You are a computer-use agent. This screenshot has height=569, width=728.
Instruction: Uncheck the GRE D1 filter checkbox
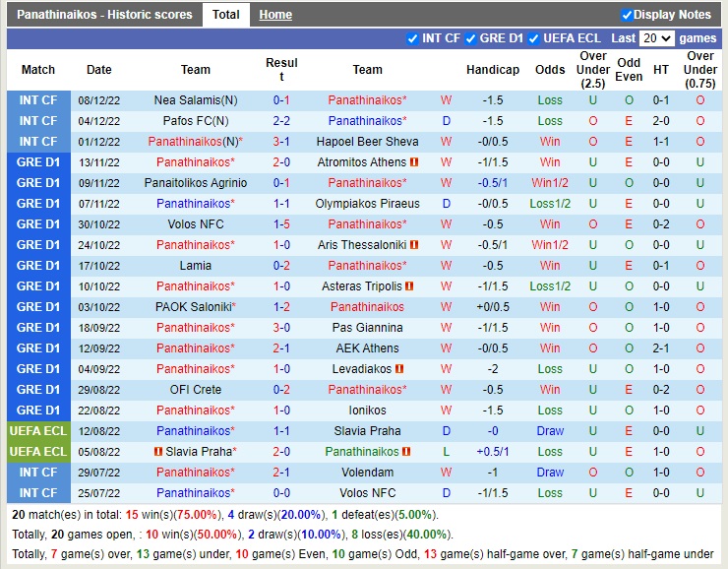[x=470, y=38]
